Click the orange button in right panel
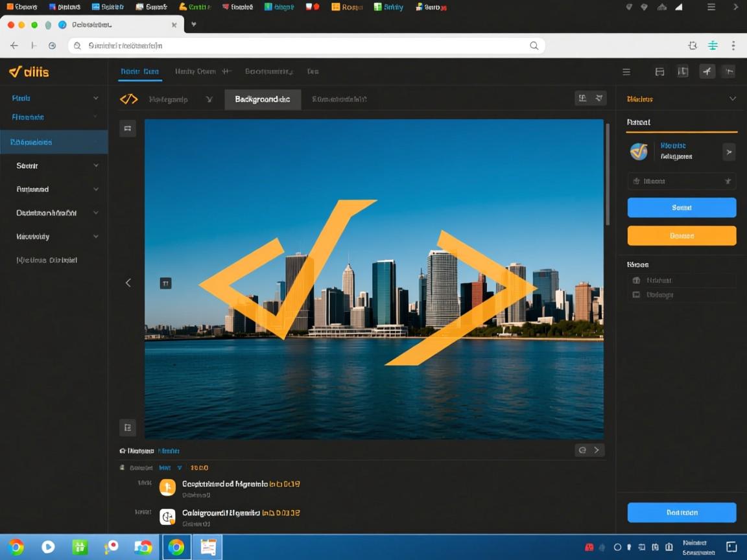Screen dimensions: 747x560 tap(682, 236)
